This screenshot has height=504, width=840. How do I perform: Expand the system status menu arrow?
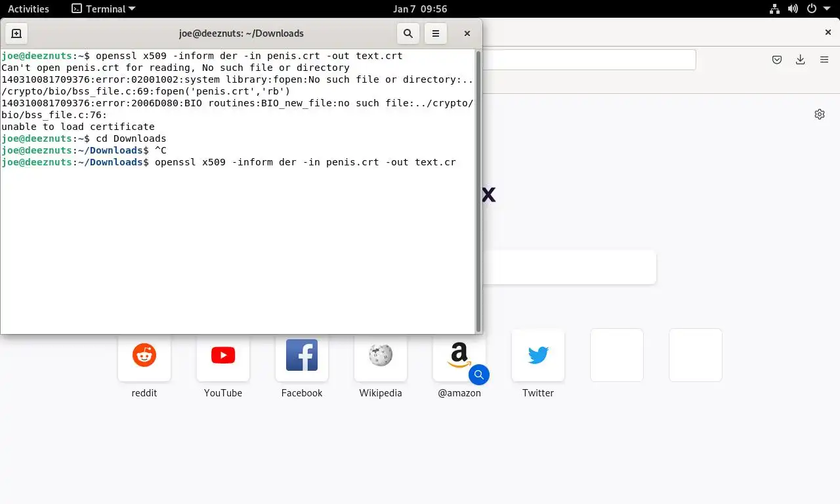click(x=826, y=9)
